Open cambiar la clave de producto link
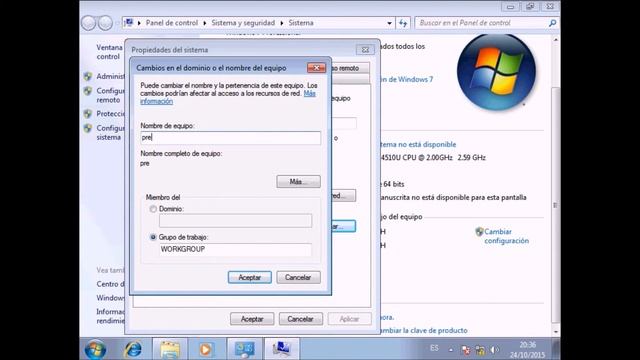Screen dimensions: 640x360 (x=423, y=330)
